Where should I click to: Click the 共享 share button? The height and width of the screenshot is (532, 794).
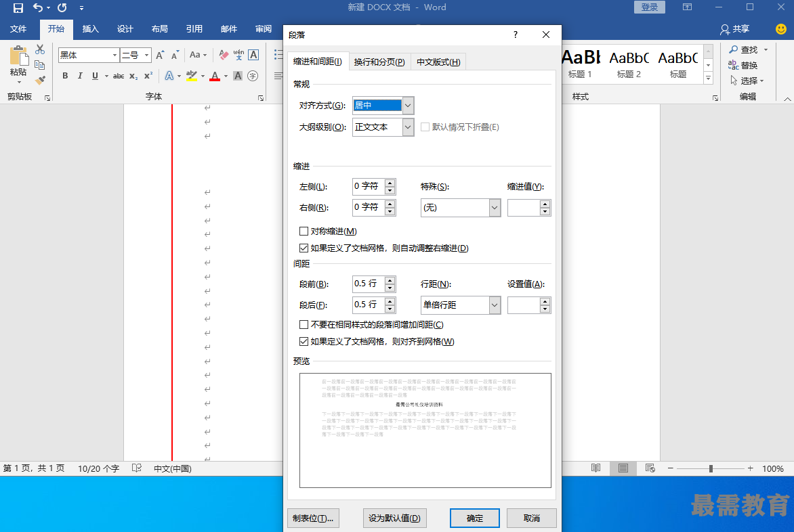coord(734,29)
